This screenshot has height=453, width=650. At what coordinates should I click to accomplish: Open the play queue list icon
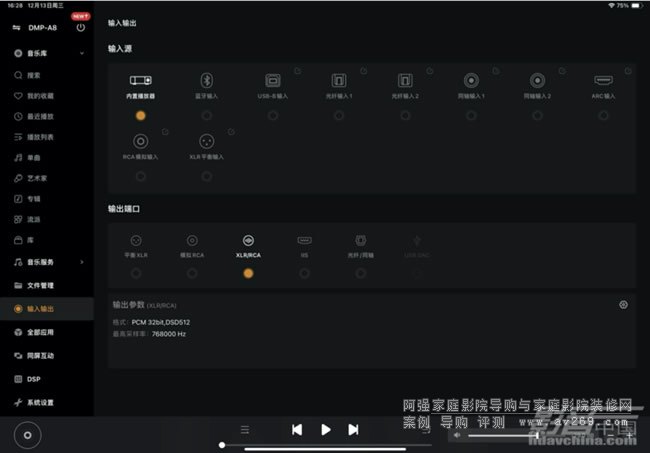coord(244,429)
